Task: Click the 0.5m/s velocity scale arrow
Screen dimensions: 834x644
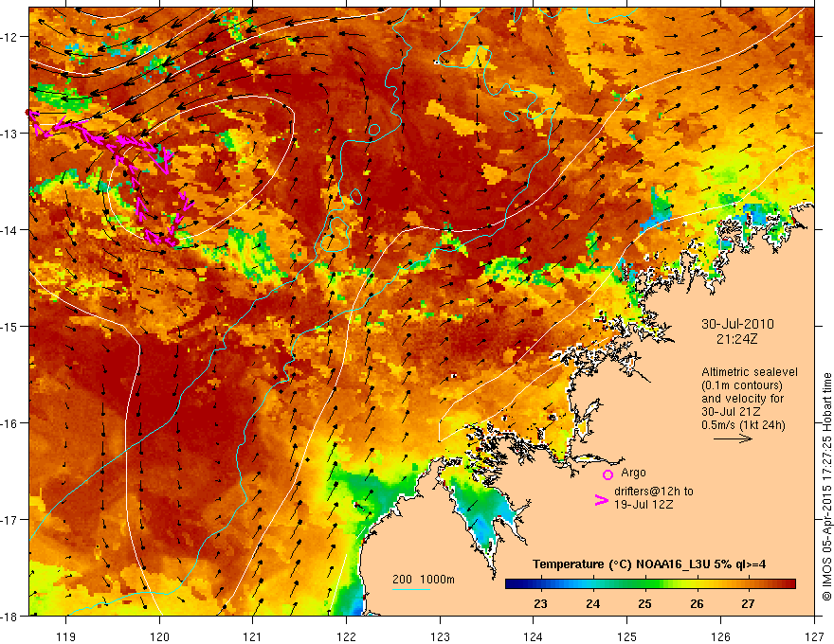Action: click(x=733, y=438)
